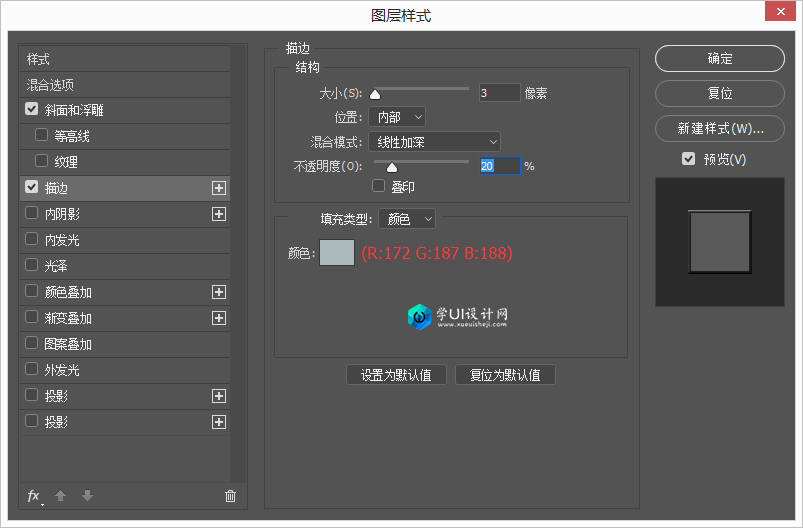Screen dimensions: 803x528
Task: Click plus icon next to 内阴影
Action: [x=219, y=214]
